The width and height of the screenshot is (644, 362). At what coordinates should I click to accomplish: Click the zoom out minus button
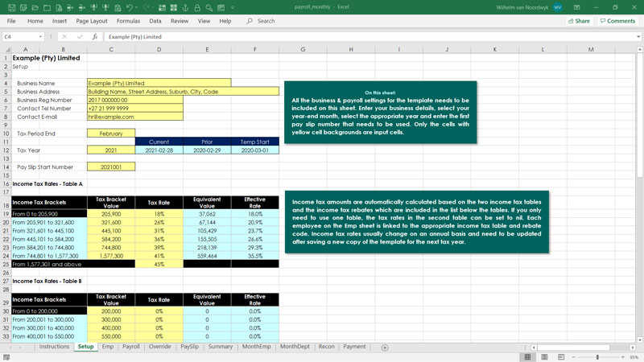[x=573, y=357]
